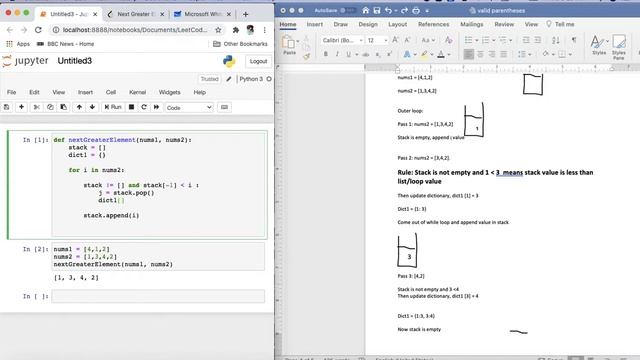Image resolution: width=640 pixels, height=360 pixels.
Task: Align text right in Word
Action: pyautogui.click(x=492, y=54)
